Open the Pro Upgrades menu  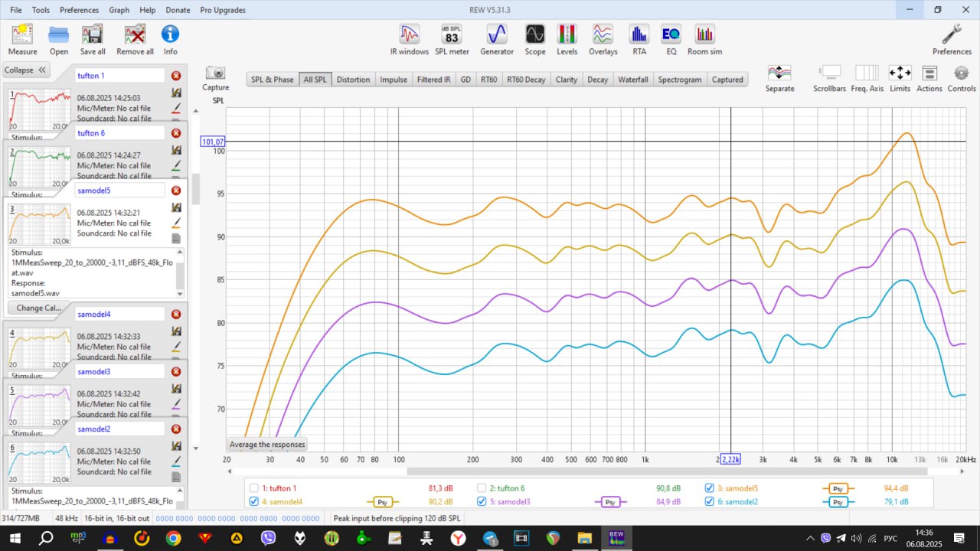[x=223, y=10]
